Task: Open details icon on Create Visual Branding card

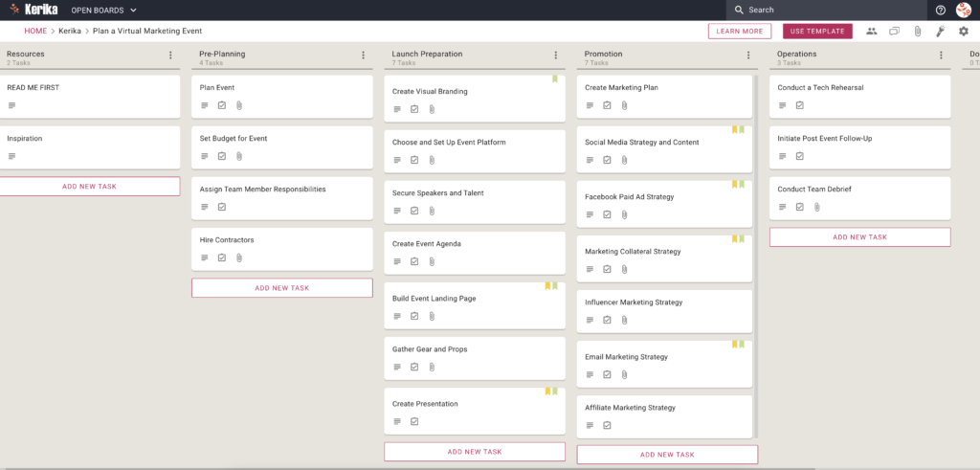Action: click(x=397, y=109)
